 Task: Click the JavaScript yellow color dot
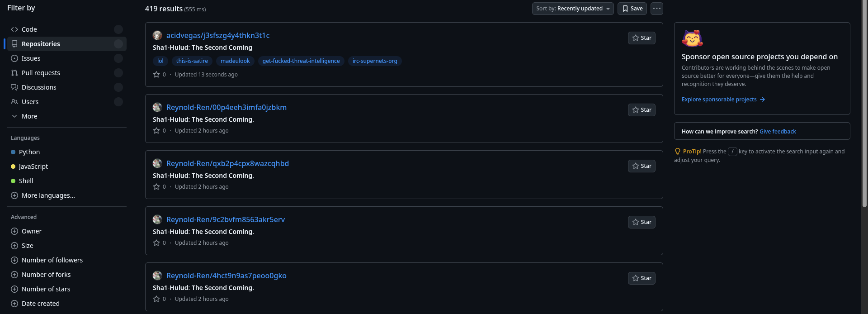pos(13,167)
